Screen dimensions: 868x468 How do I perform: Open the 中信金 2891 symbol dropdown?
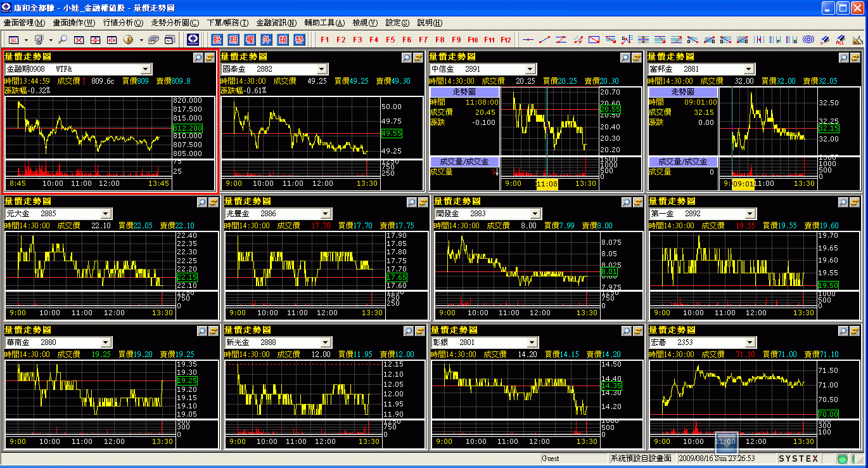[531, 68]
